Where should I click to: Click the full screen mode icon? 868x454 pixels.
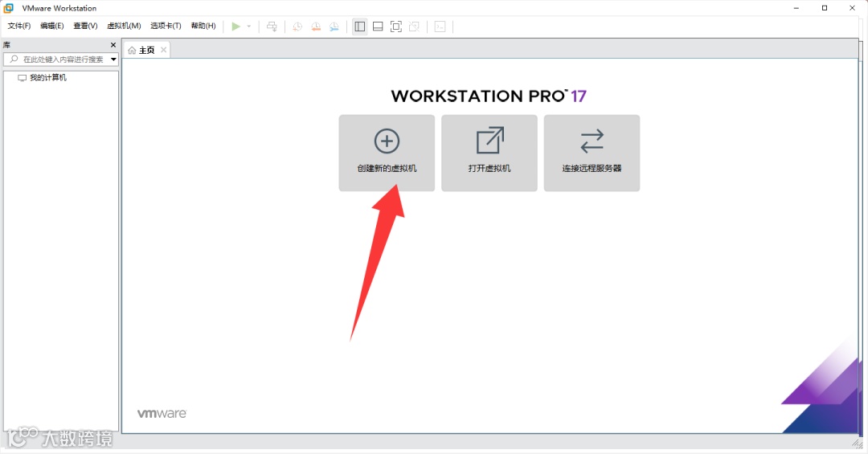point(395,26)
